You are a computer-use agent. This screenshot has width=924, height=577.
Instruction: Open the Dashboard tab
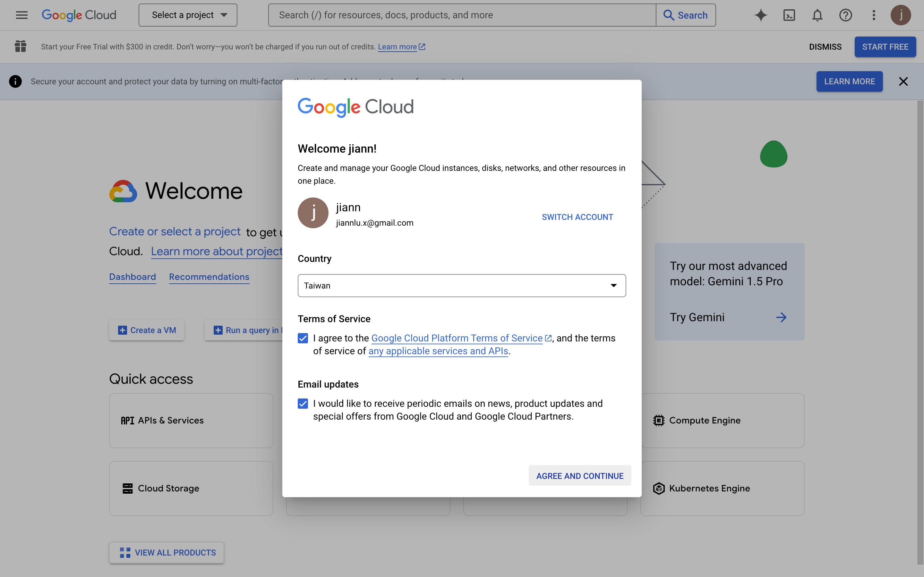[x=133, y=277]
